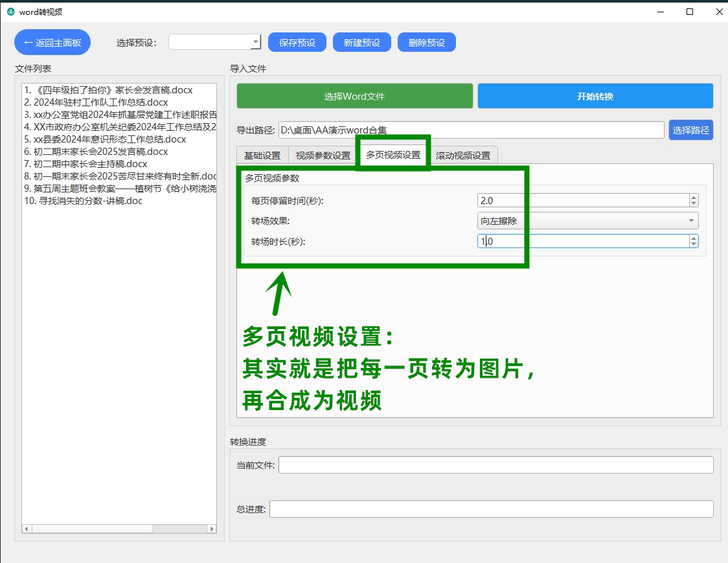
Task: Switch to the 滚动视频设置 tab
Action: (463, 155)
